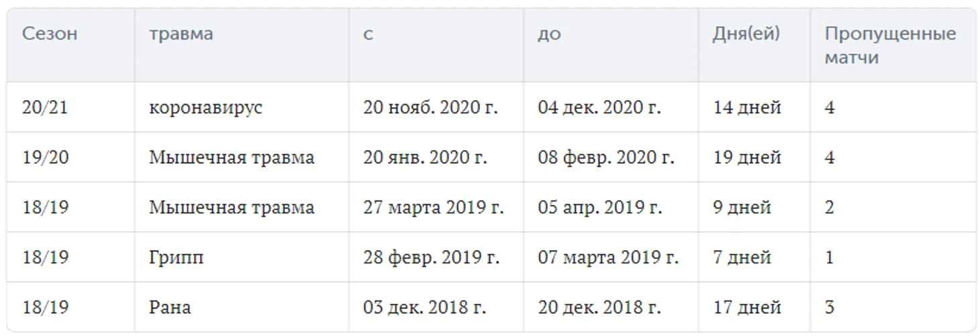Image resolution: width=980 pixels, height=336 pixels.
Task: Click the 14 дней duration cell
Action: (x=747, y=108)
